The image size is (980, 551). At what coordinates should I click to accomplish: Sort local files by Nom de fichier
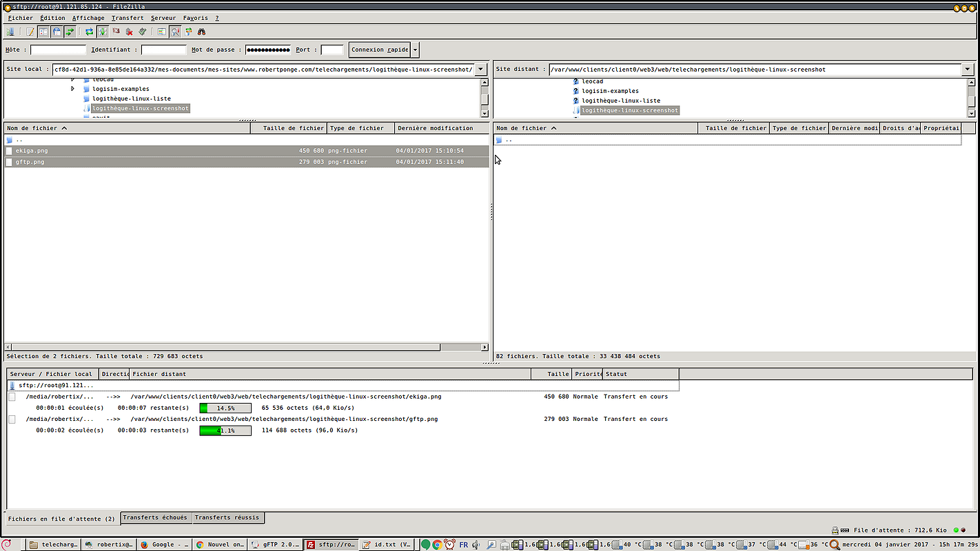point(127,128)
